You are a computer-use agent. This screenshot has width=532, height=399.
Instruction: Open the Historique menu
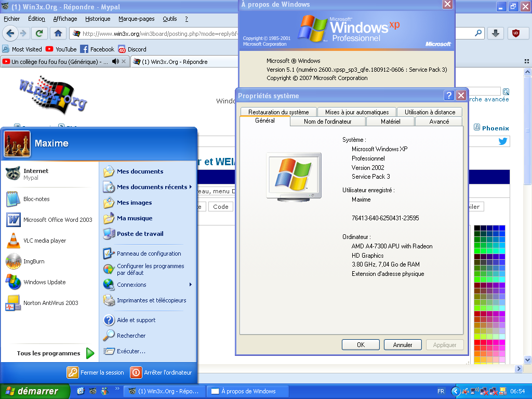98,19
